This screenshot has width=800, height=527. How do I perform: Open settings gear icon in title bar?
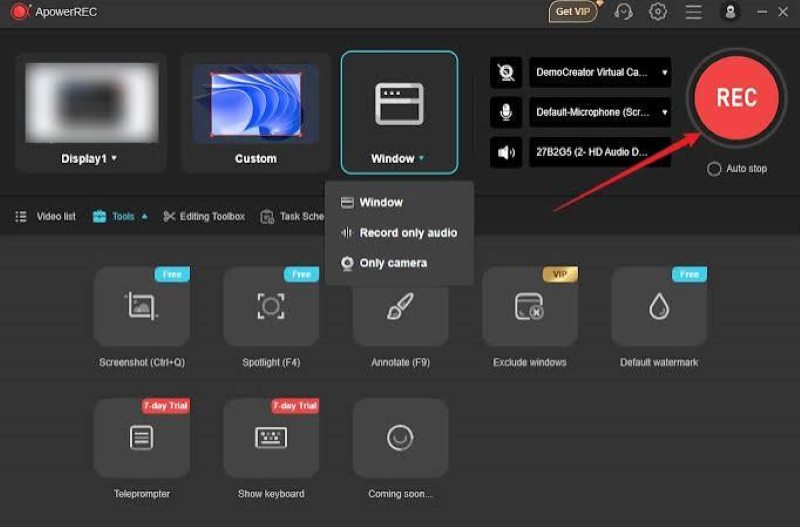pyautogui.click(x=658, y=11)
